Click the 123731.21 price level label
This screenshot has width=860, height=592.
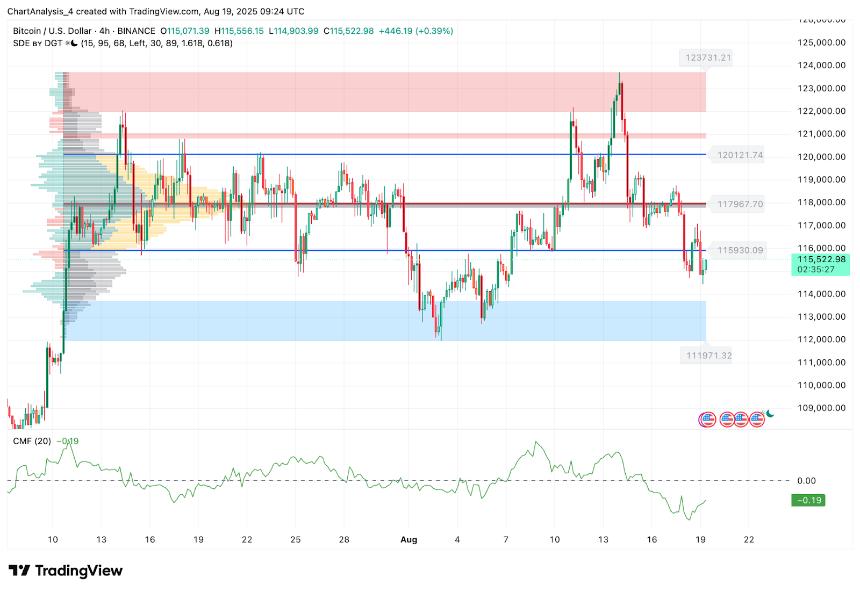point(709,58)
